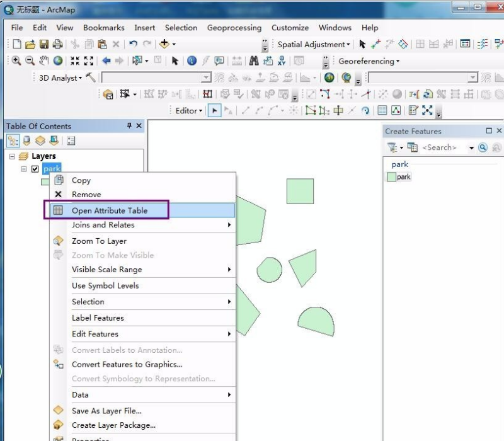504x441 pixels.
Task: Toggle the park layer visibility checkbox
Action: tap(35, 169)
